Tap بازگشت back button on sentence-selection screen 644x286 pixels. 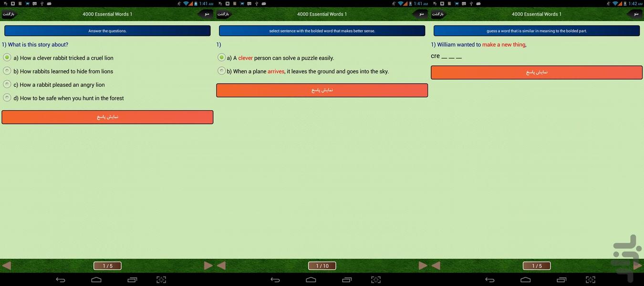click(x=223, y=14)
